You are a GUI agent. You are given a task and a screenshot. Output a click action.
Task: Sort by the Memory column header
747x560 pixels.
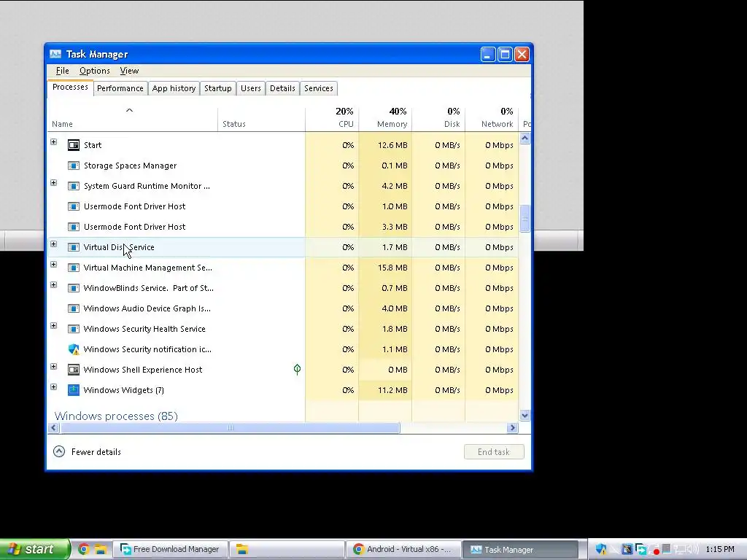385,119
